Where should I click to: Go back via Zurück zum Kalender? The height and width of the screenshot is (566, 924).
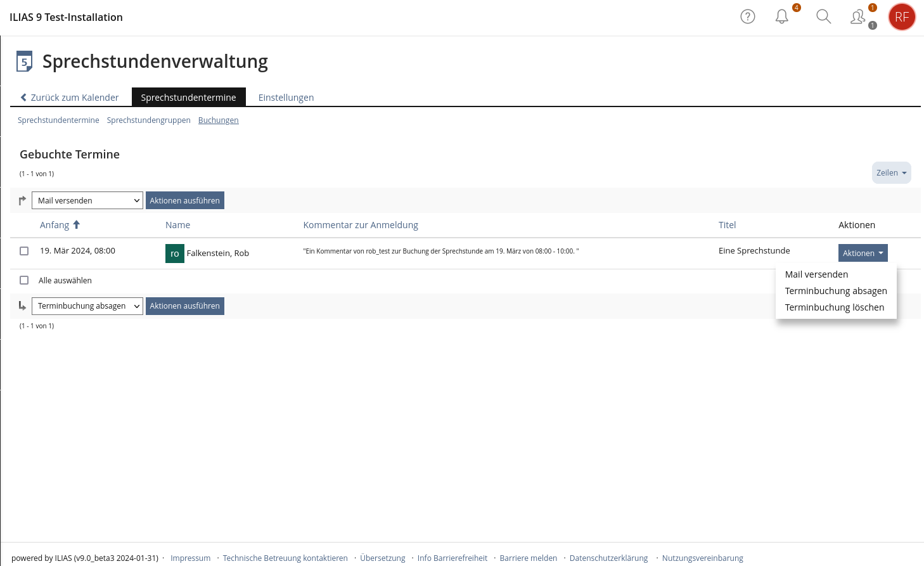pyautogui.click(x=70, y=98)
